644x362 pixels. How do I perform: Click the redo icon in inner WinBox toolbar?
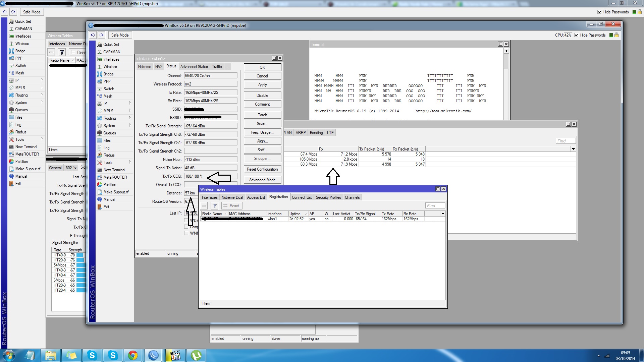(102, 35)
